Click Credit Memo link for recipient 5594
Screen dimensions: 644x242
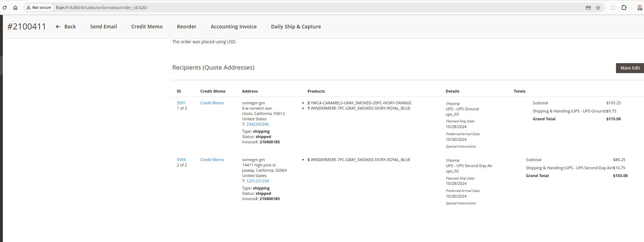tap(212, 160)
